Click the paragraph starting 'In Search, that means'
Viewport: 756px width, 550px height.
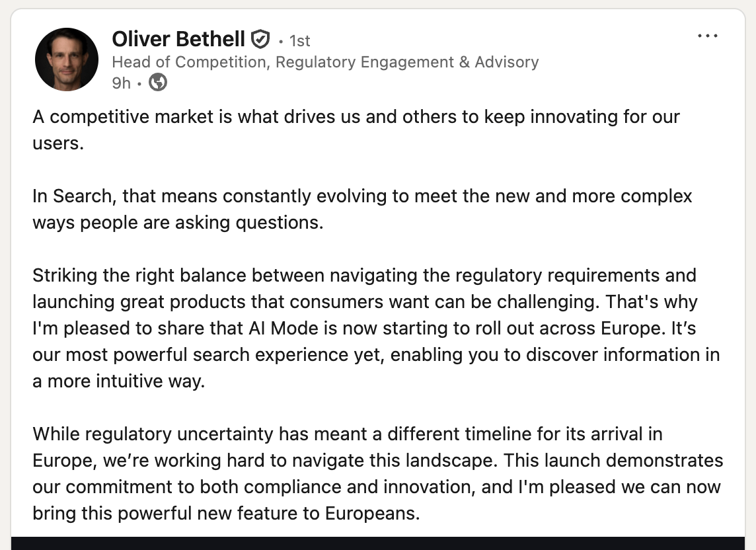(x=362, y=196)
